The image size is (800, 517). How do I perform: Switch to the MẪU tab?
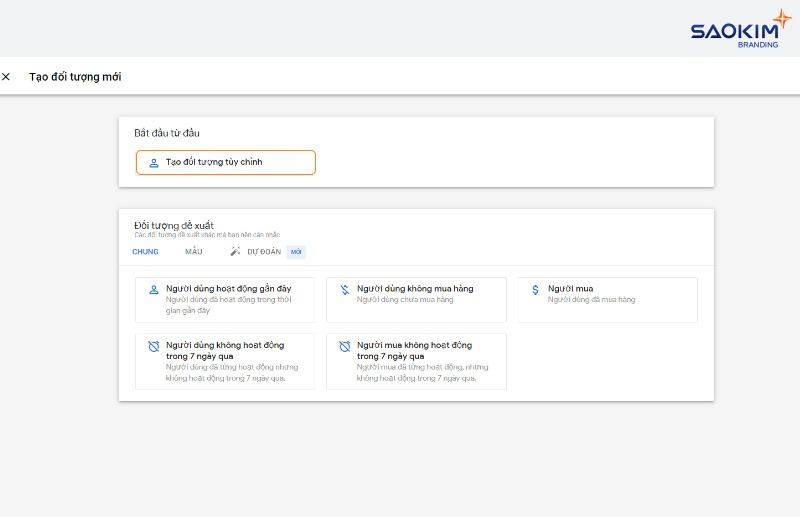click(194, 252)
